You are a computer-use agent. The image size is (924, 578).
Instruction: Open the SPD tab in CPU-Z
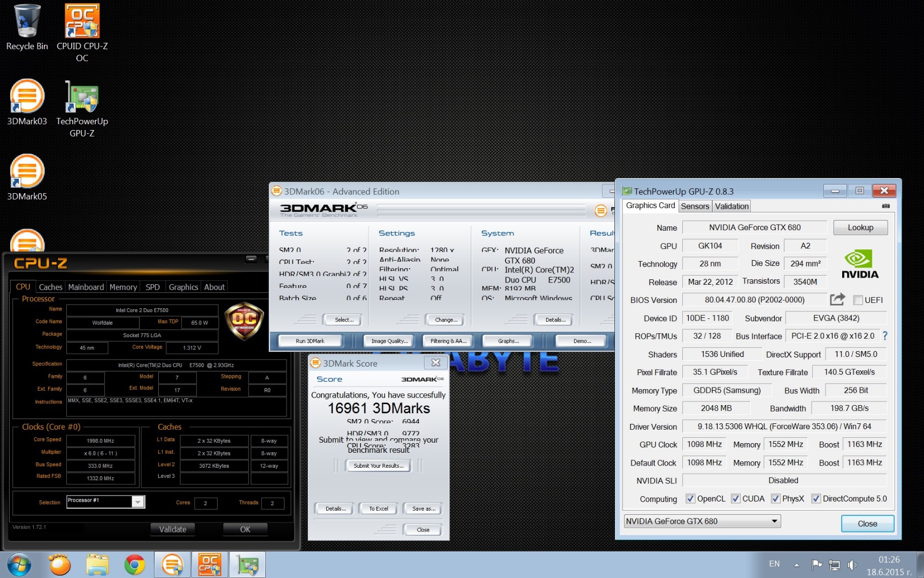click(152, 287)
